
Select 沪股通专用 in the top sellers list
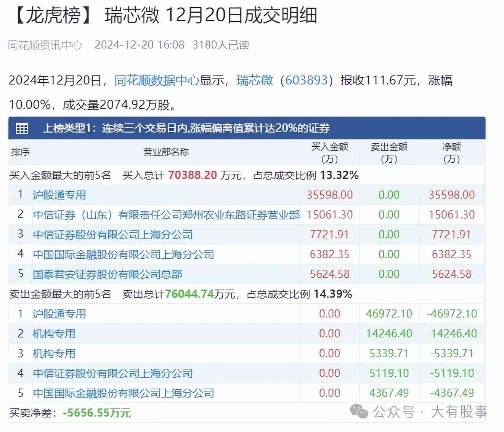pos(59,314)
